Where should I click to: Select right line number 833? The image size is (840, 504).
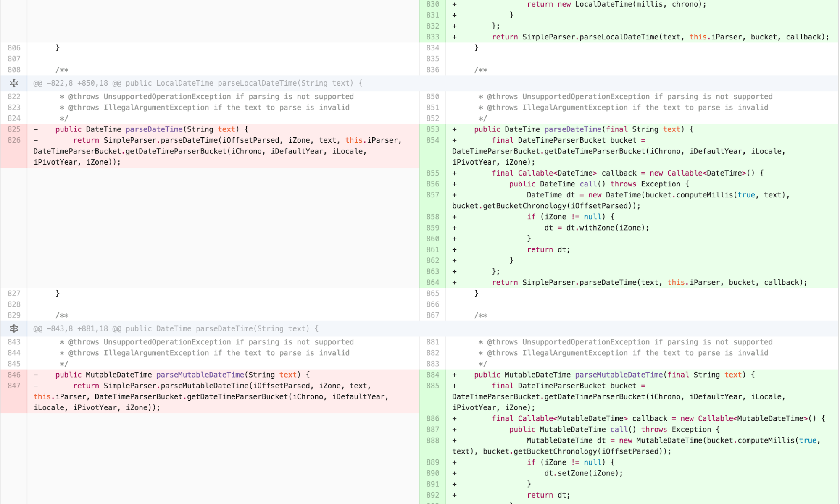[x=433, y=37]
